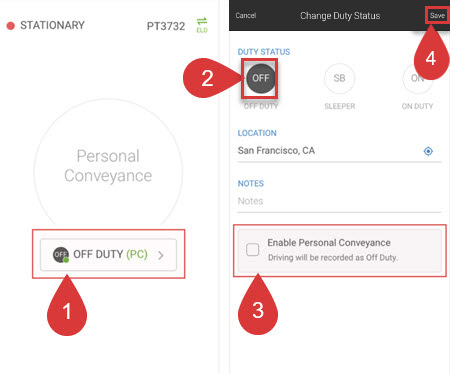Click Save in the header
Image resolution: width=450 pixels, height=375 pixels.
point(437,15)
